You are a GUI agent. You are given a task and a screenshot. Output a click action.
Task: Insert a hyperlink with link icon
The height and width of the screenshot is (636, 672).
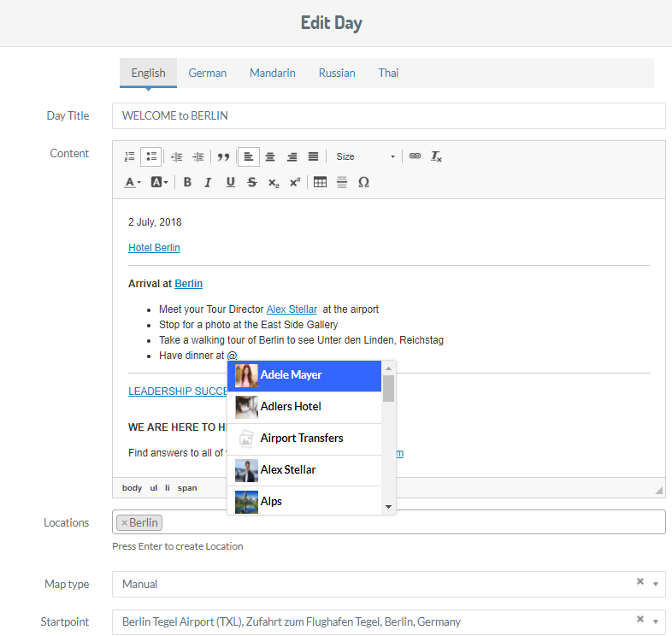click(x=415, y=156)
